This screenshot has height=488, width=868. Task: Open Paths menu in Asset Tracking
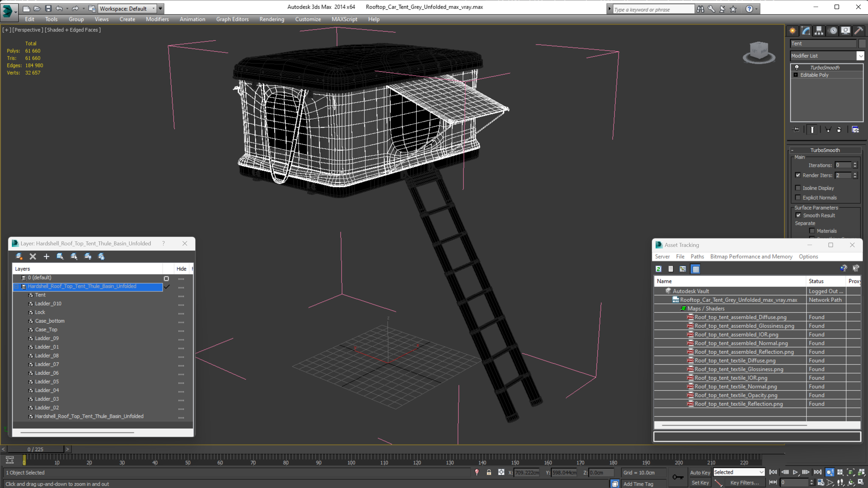pyautogui.click(x=697, y=256)
